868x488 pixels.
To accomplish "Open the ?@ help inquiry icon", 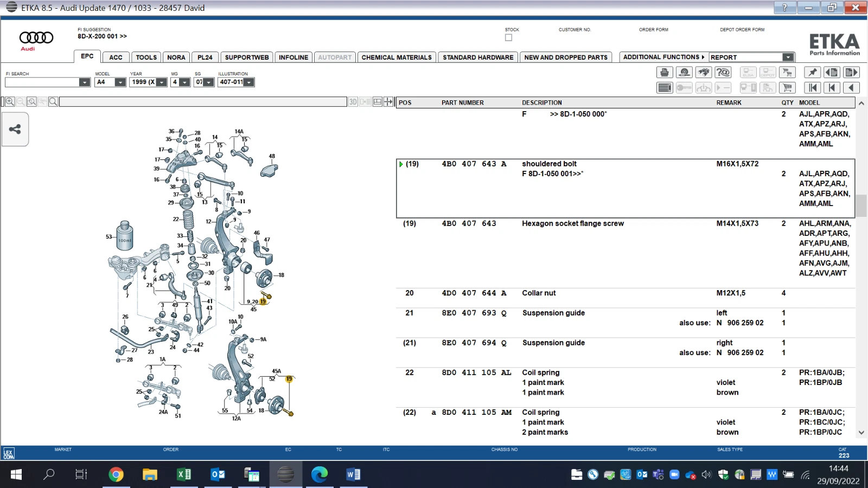I will (723, 72).
